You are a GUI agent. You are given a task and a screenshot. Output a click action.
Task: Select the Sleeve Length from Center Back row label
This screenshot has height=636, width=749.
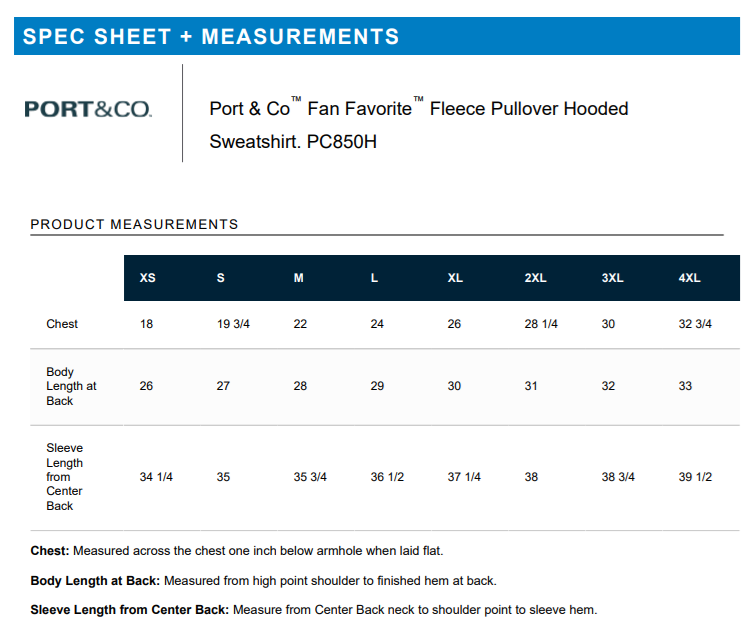coord(65,477)
